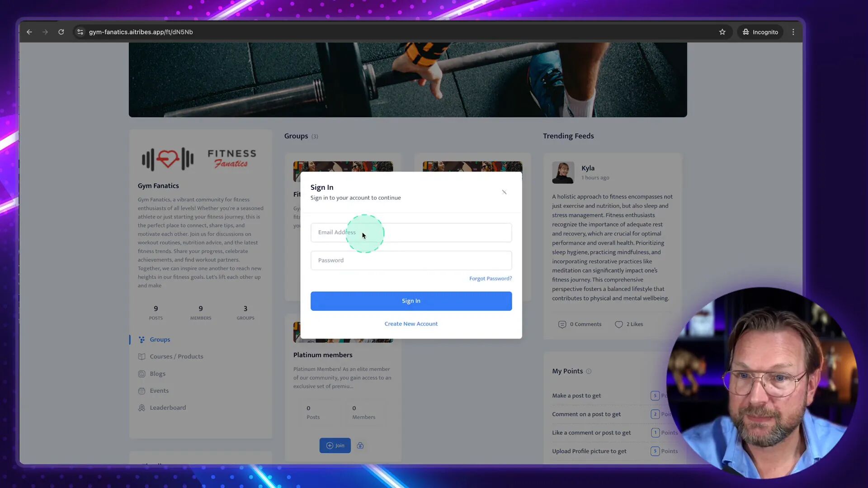Click the Password input field
This screenshot has height=488, width=868.
pos(411,260)
